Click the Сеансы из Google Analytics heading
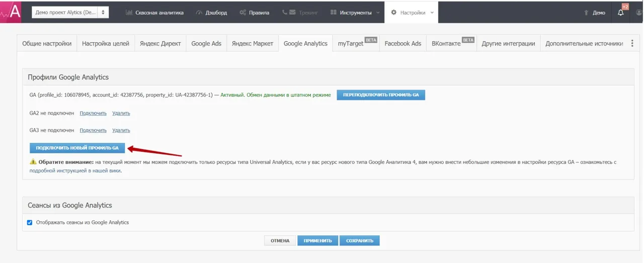 tap(70, 205)
